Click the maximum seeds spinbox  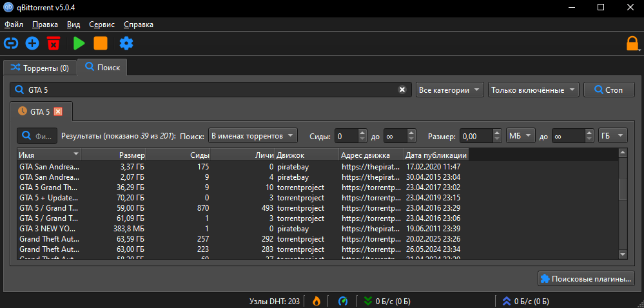click(400, 136)
